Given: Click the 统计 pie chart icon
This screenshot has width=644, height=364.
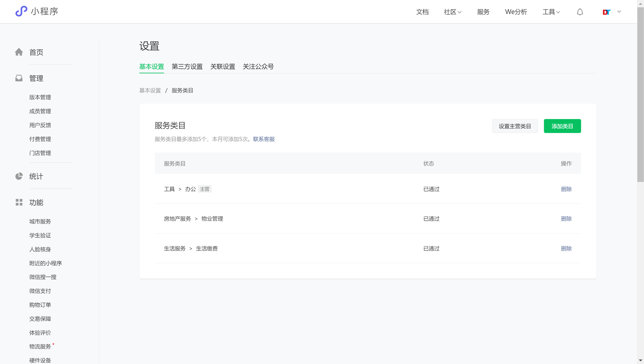Looking at the screenshot, I should click(x=19, y=176).
